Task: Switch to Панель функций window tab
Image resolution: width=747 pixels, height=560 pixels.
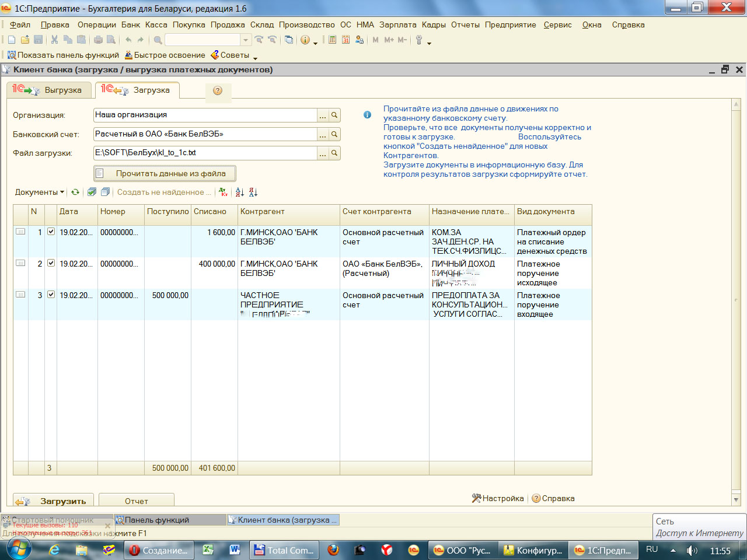Action: 170,520
